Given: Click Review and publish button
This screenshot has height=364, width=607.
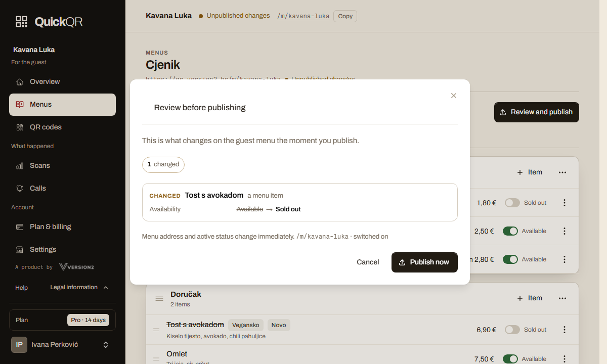Looking at the screenshot, I should click(537, 112).
